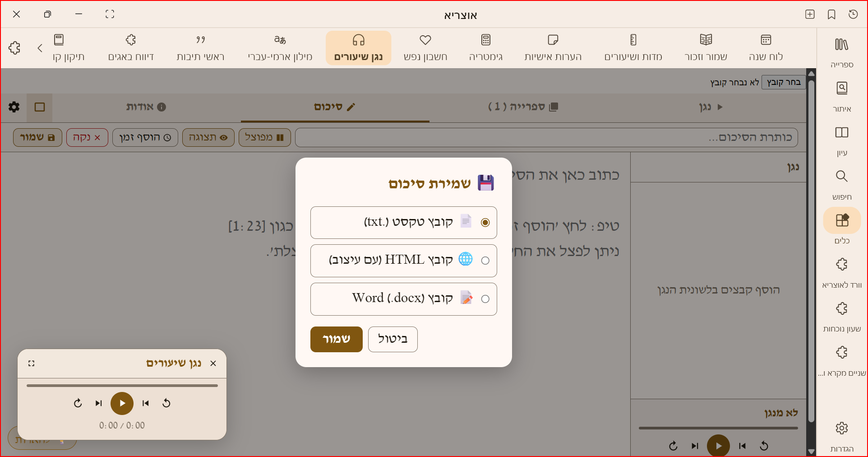Screen dimensions: 868x457
Task: Open וורד לאוצריא plugin in sidebar
Action: [x=842, y=272]
